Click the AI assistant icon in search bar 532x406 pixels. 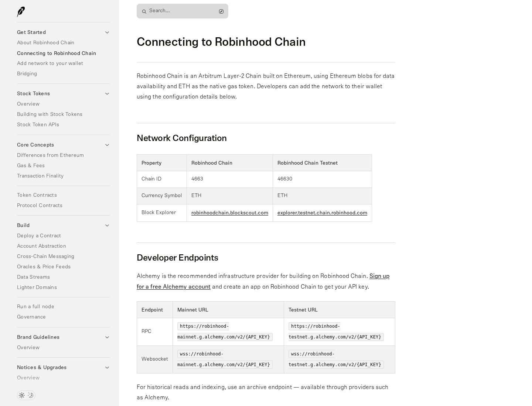click(221, 11)
